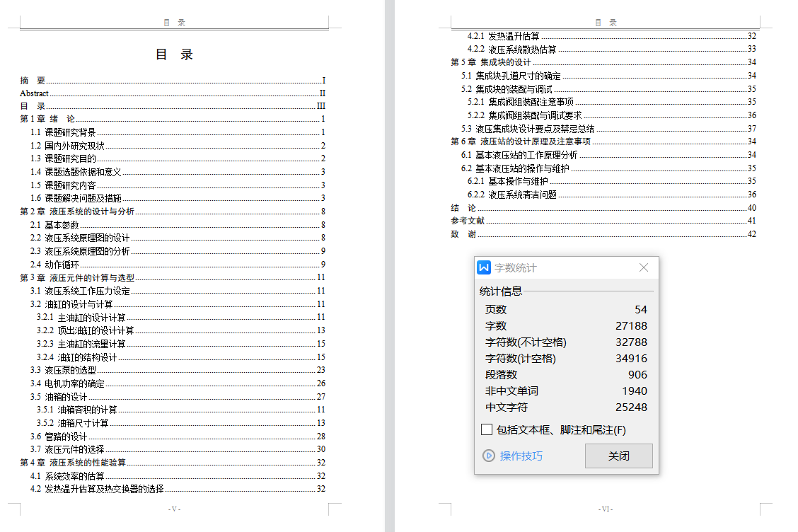This screenshot has height=532, width=798.
Task: Click the 参考文献 contents entry
Action: click(603, 221)
